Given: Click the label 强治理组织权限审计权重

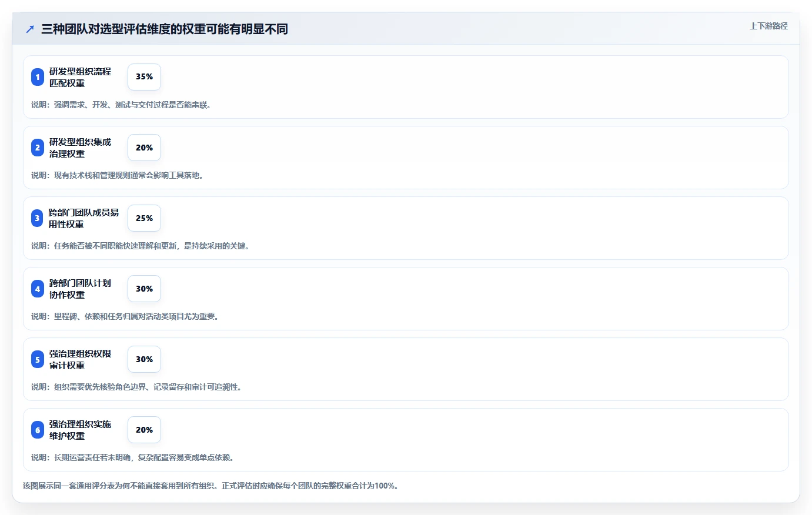Looking at the screenshot, I should point(80,359).
